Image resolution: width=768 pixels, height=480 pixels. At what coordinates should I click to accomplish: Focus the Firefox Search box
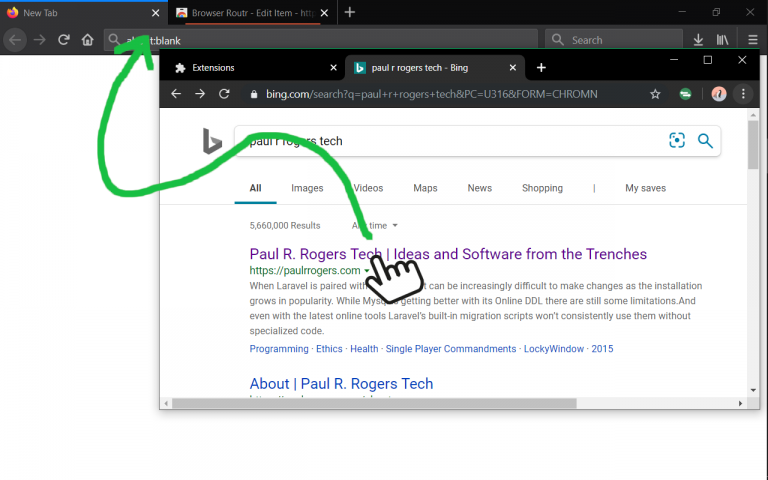click(x=614, y=40)
